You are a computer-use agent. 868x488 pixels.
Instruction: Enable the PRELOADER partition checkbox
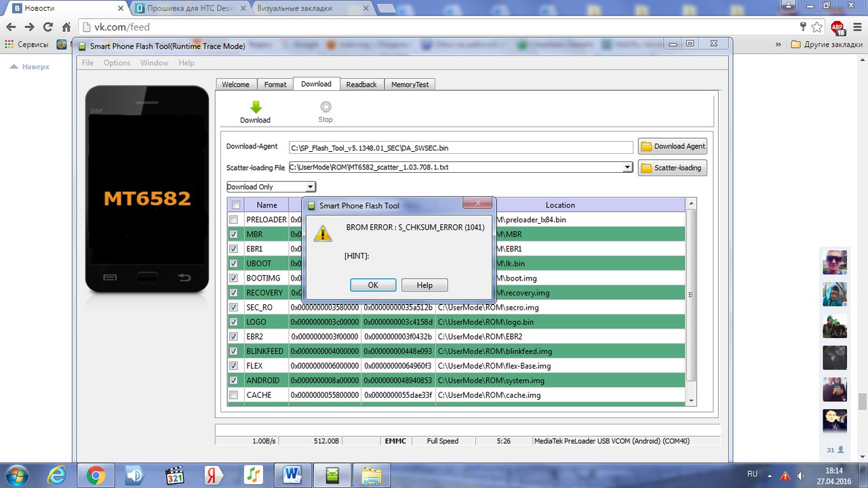click(x=233, y=220)
